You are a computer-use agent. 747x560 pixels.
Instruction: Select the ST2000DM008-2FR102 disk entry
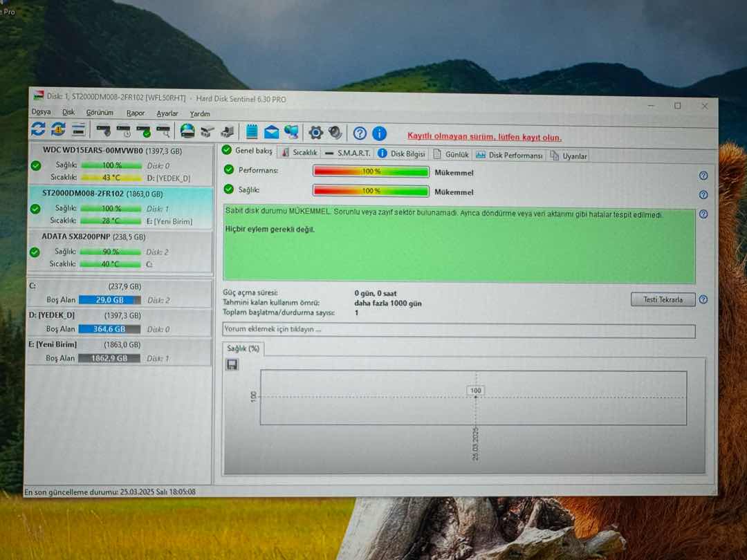(121, 207)
